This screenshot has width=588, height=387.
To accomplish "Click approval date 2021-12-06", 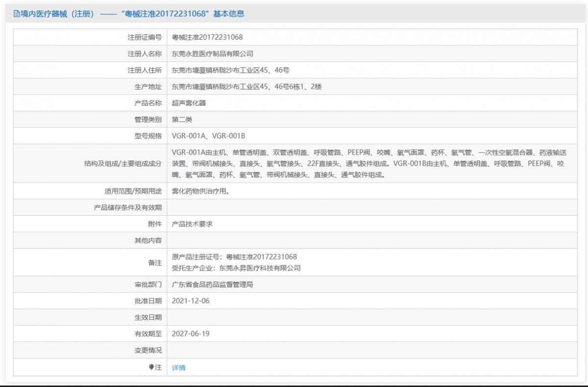I will 191,301.
